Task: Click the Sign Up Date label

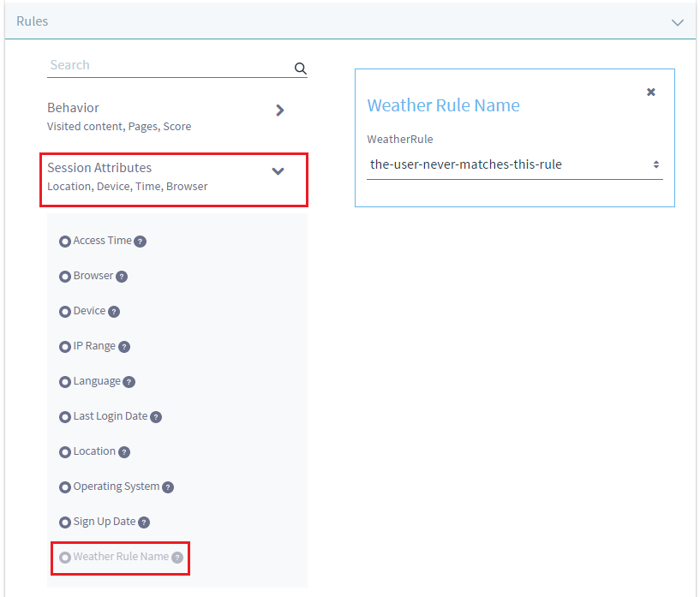Action: [105, 521]
